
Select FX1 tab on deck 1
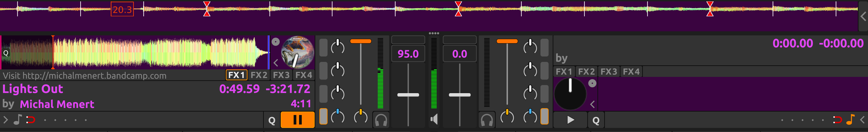pos(236,75)
